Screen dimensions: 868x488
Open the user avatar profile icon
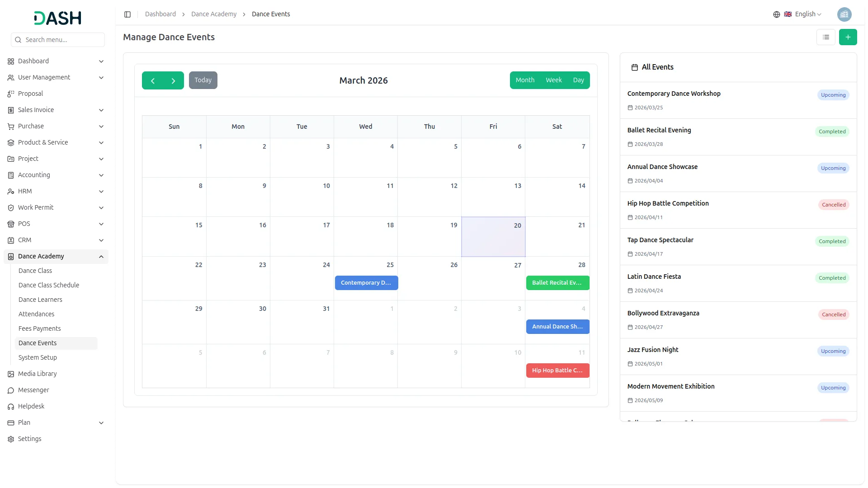tap(844, 14)
